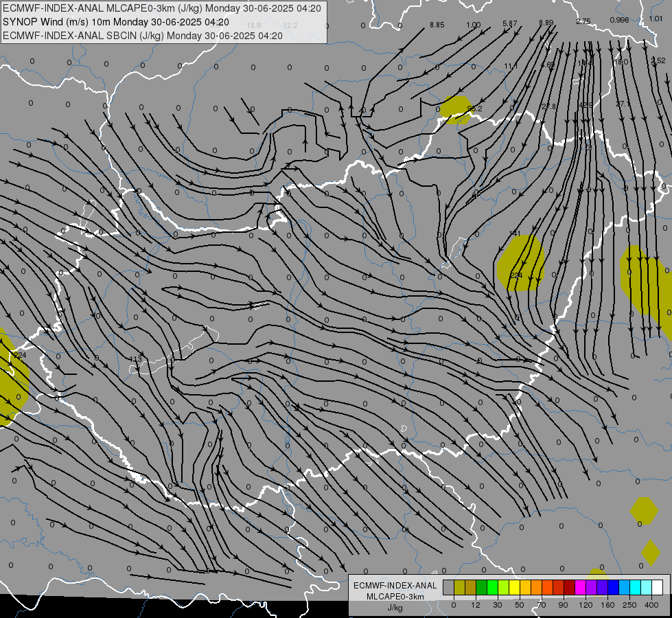Image resolution: width=672 pixels, height=618 pixels.
Task: Click the map value '2.52'
Action: [658, 61]
